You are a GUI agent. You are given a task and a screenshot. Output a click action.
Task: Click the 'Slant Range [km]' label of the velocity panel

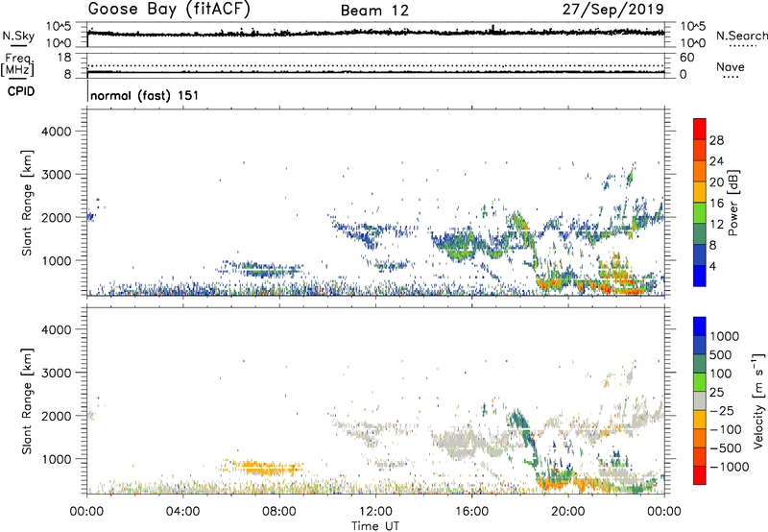coord(27,400)
